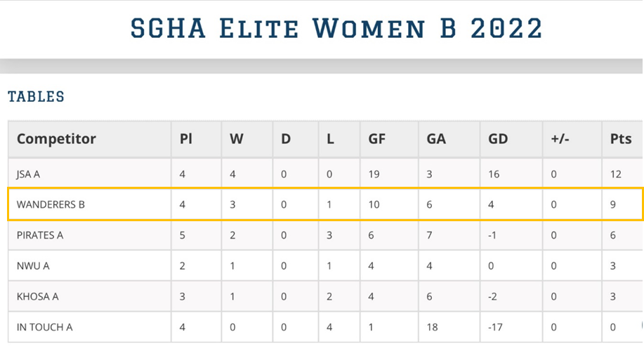Screen dimensions: 644x349
Task: Click the NWU A team name
Action: (33, 266)
